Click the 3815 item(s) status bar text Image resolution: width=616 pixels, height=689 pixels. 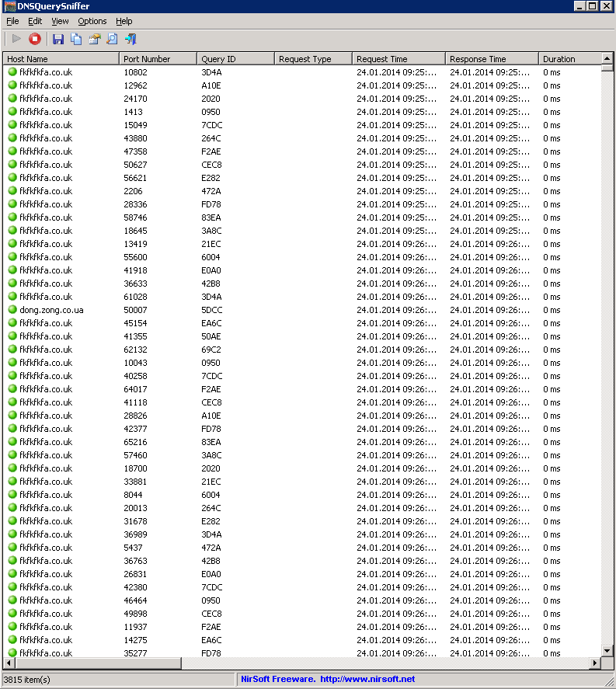pos(27,680)
